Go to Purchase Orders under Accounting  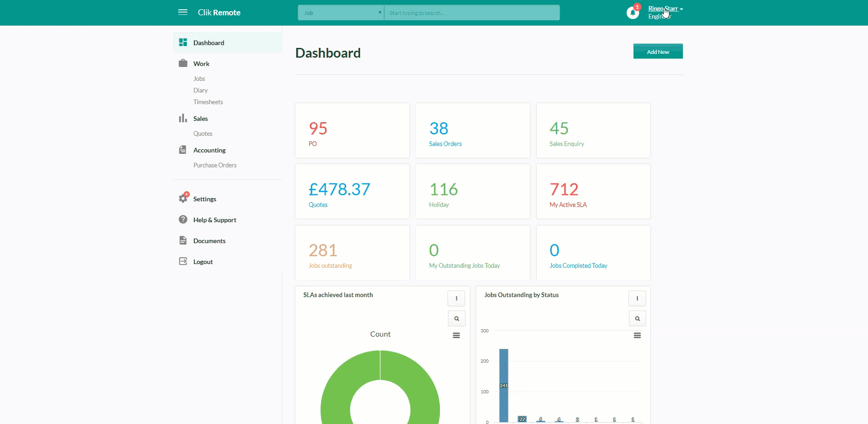point(215,165)
